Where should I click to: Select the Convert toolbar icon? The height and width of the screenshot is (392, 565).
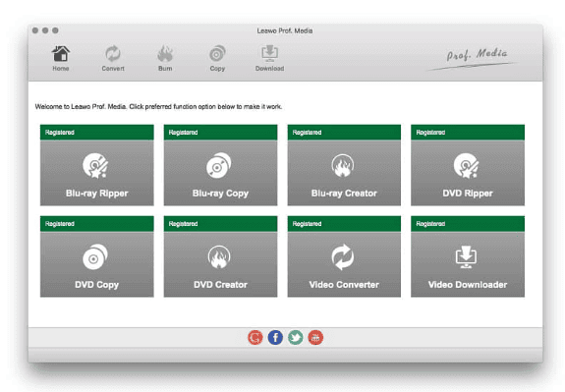[113, 58]
